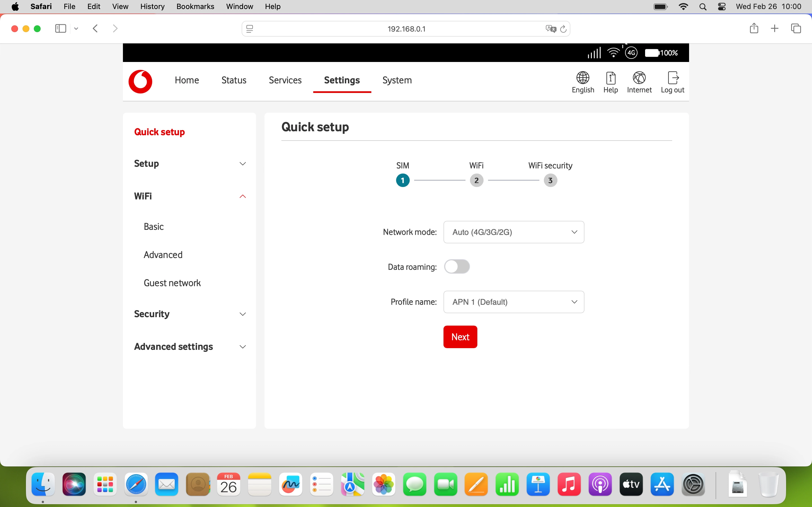Click the Log out icon
Image resolution: width=812 pixels, height=507 pixels.
click(x=672, y=78)
